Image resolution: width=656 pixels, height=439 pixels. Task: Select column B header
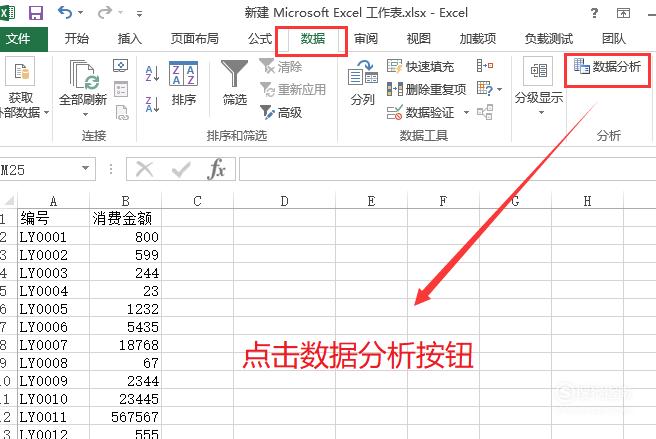click(x=126, y=201)
